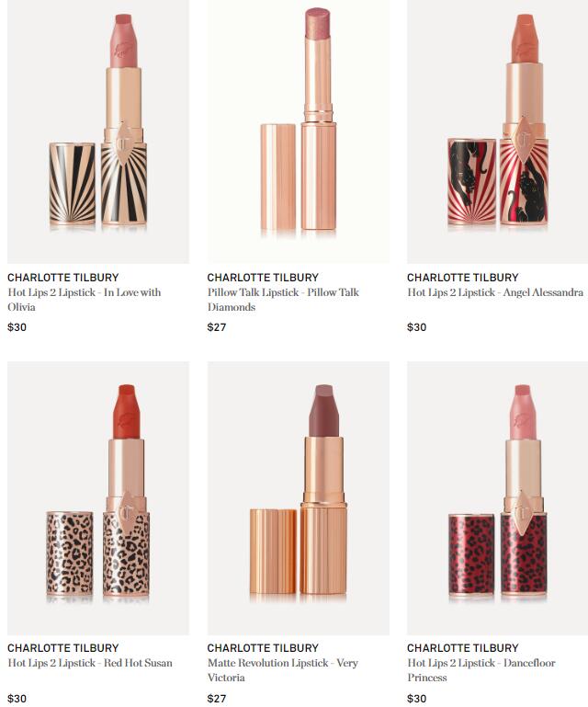Viewport: 588px width, 707px height.
Task: Click the $30 price under Angel Alessandra
Action: 417,327
